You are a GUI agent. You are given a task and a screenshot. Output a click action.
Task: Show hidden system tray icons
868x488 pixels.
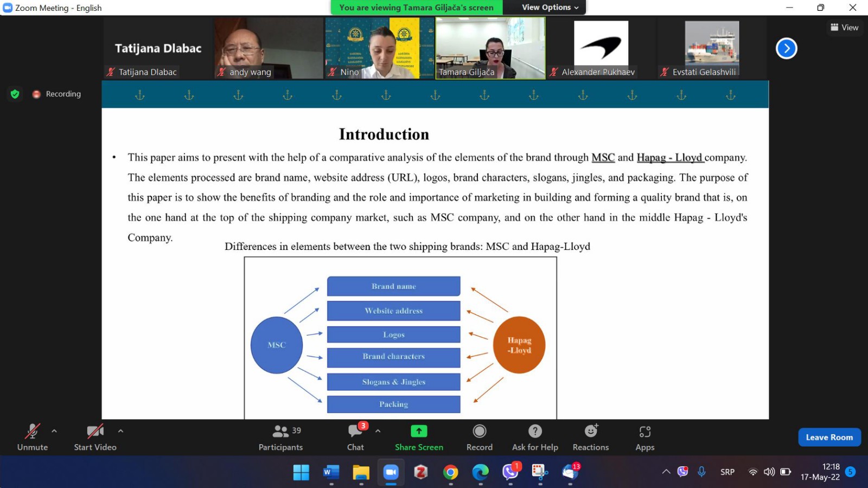(x=666, y=472)
